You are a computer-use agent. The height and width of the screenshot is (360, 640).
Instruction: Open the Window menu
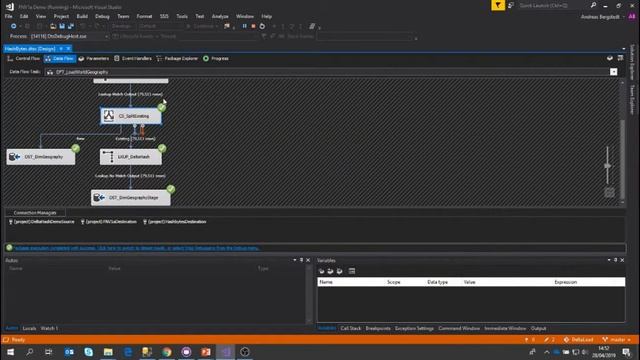[245, 16]
